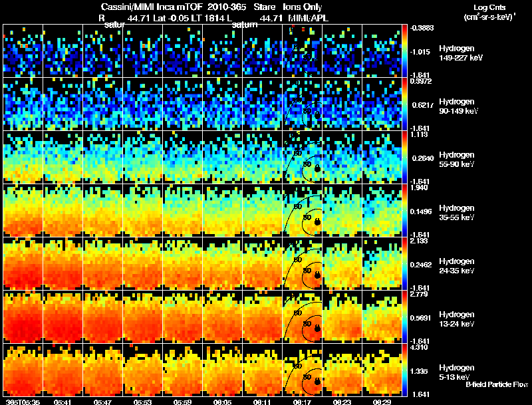The width and height of the screenshot is (532, 405).
Task: Open the 24-35 keV image at 05:53
Action: (142, 263)
